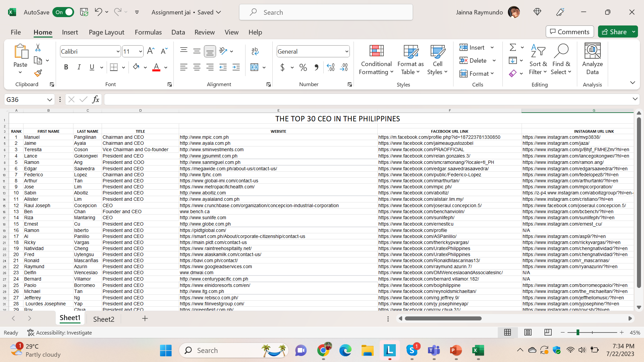Switch to Sheet2 tab

point(104,319)
